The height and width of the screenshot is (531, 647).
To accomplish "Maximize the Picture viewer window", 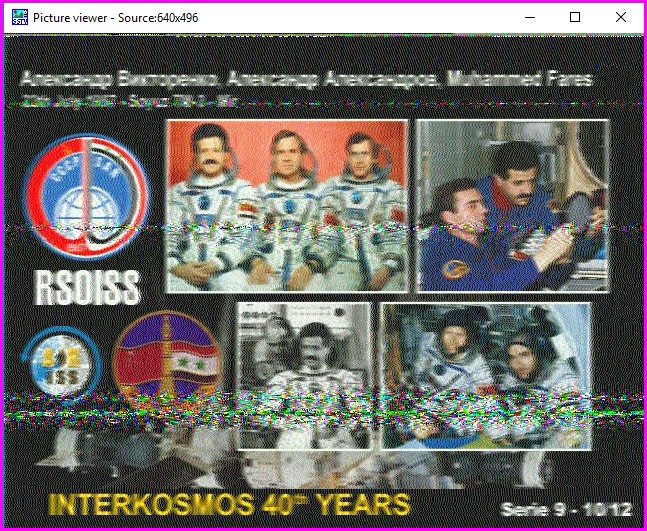I will (x=575, y=17).
